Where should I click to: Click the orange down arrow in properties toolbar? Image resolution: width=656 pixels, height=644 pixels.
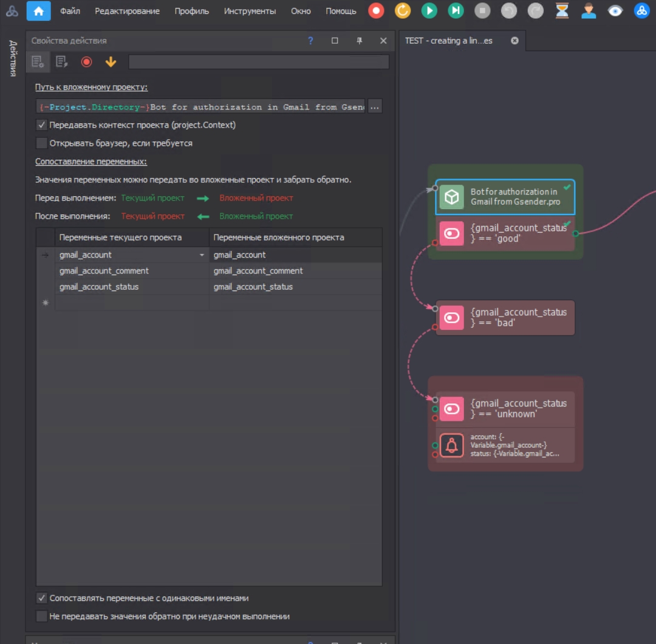pyautogui.click(x=111, y=61)
